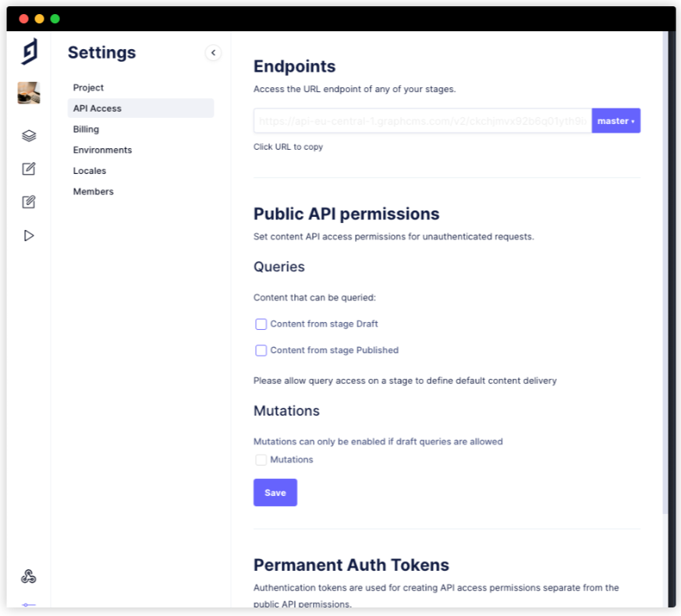
Task: Open the Members settings section
Action: pyautogui.click(x=93, y=191)
